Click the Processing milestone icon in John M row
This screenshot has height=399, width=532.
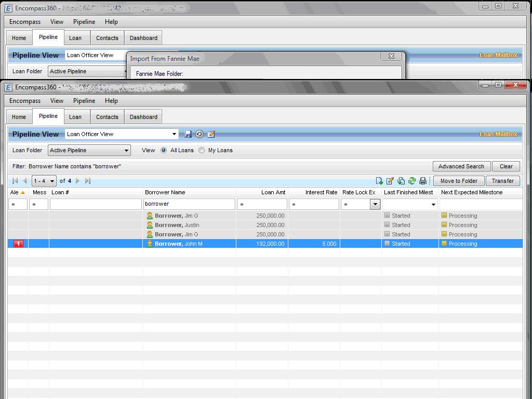444,243
